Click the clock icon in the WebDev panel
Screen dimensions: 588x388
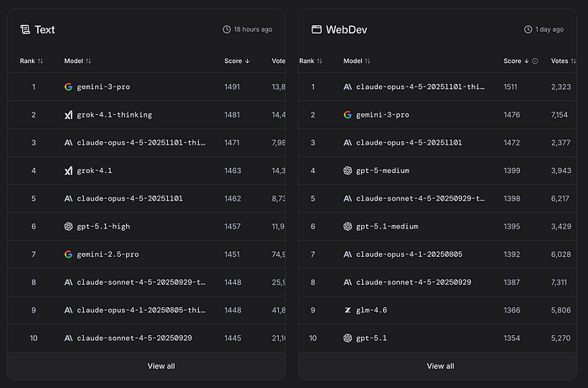pyautogui.click(x=529, y=29)
